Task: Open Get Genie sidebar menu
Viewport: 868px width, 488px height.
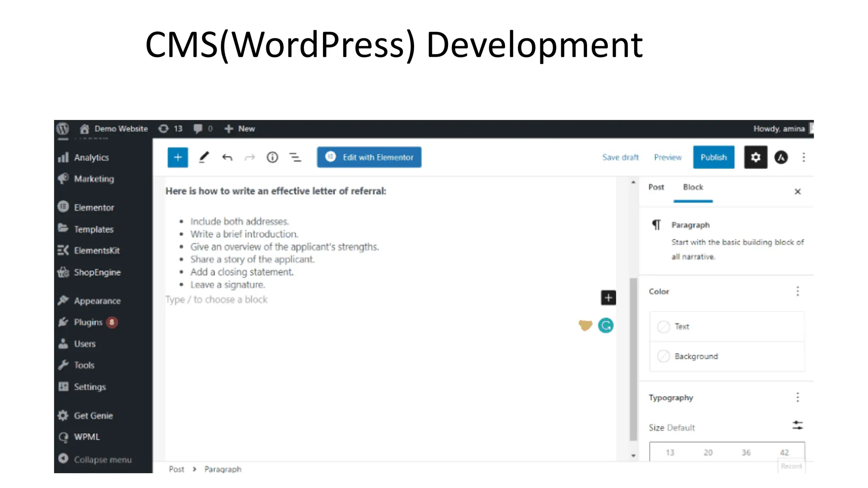Action: [86, 416]
